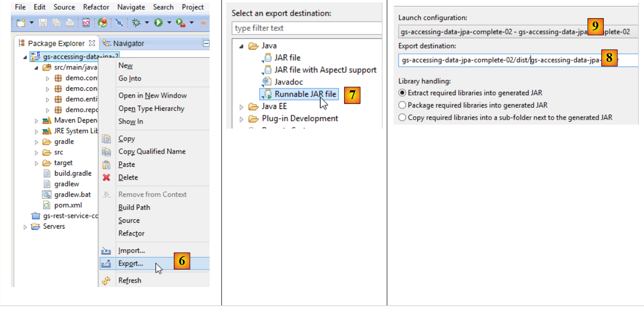Click the New wizard toolbar icon
This screenshot has height=313, width=644.
[x=21, y=23]
